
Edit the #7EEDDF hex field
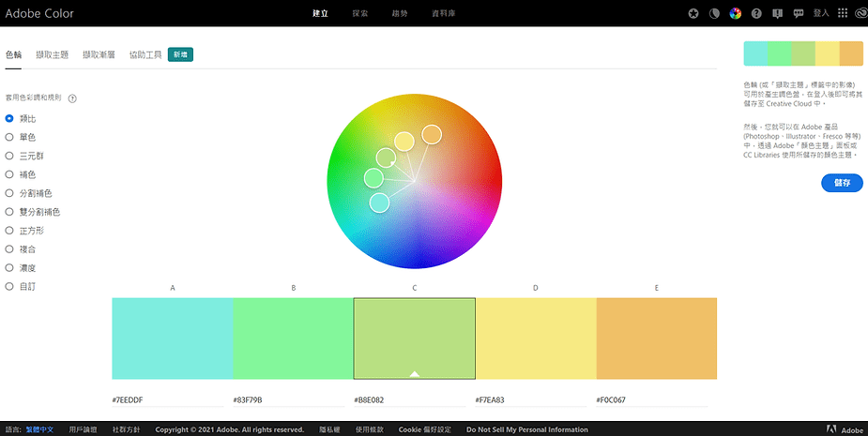(x=168, y=400)
